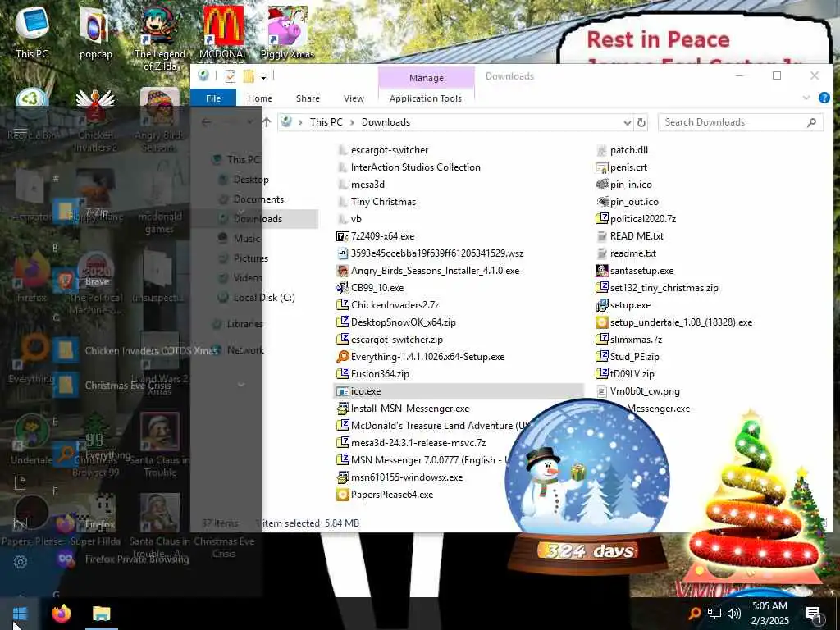The width and height of the screenshot is (840, 630).
Task: Open Settings gear in Start menu
Action: [x=21, y=562]
